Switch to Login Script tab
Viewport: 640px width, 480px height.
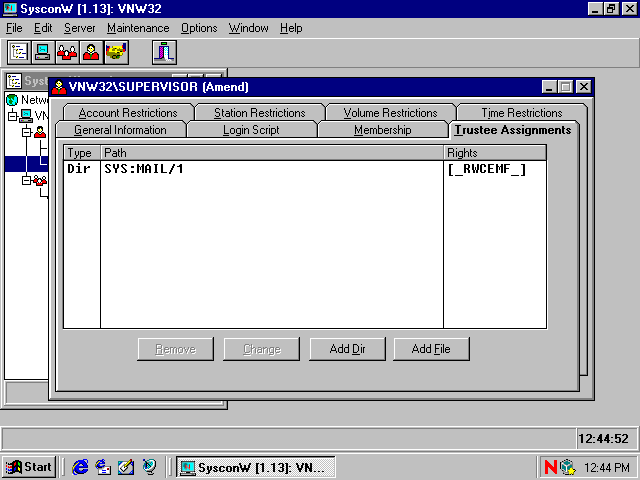point(251,130)
